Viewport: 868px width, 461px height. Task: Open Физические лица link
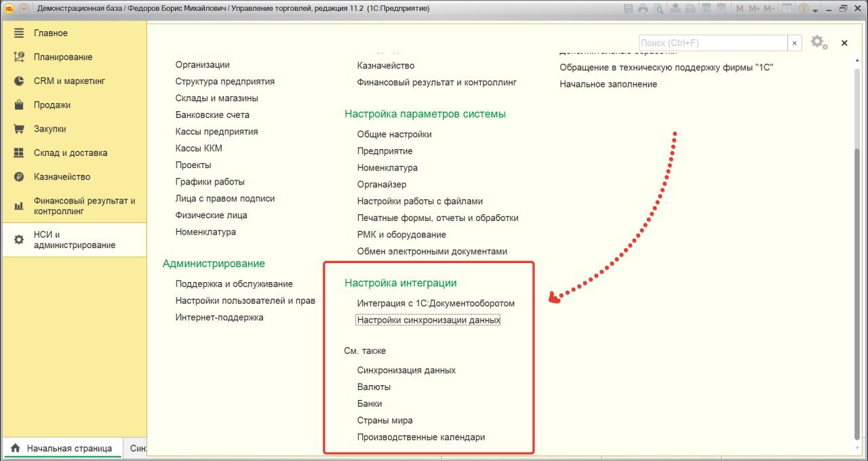click(211, 215)
